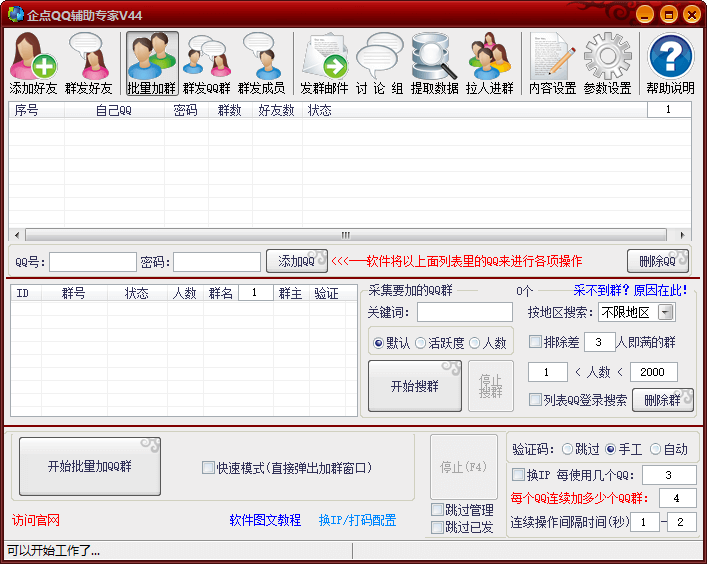The width and height of the screenshot is (707, 564).
Task: Click the 添加QQ button
Action: pyautogui.click(x=297, y=261)
